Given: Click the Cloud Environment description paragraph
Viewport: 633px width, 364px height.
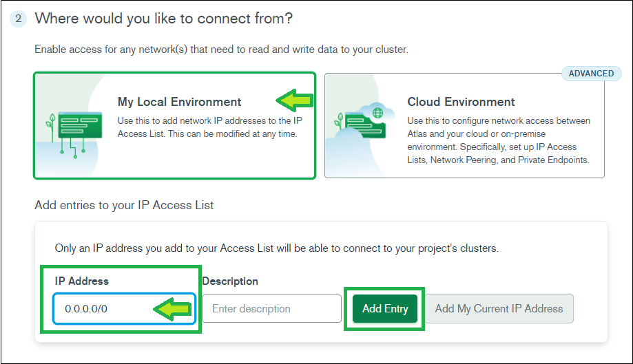Looking at the screenshot, I should click(x=499, y=140).
